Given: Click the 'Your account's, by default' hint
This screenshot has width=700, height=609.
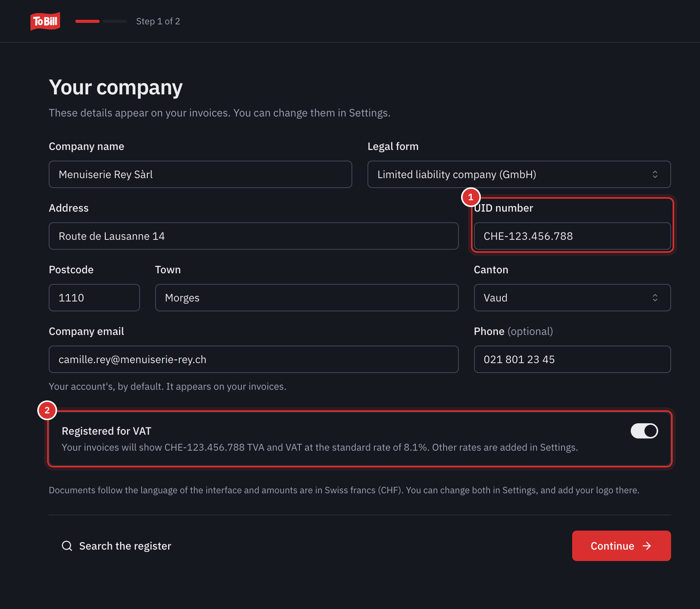Looking at the screenshot, I should [167, 386].
